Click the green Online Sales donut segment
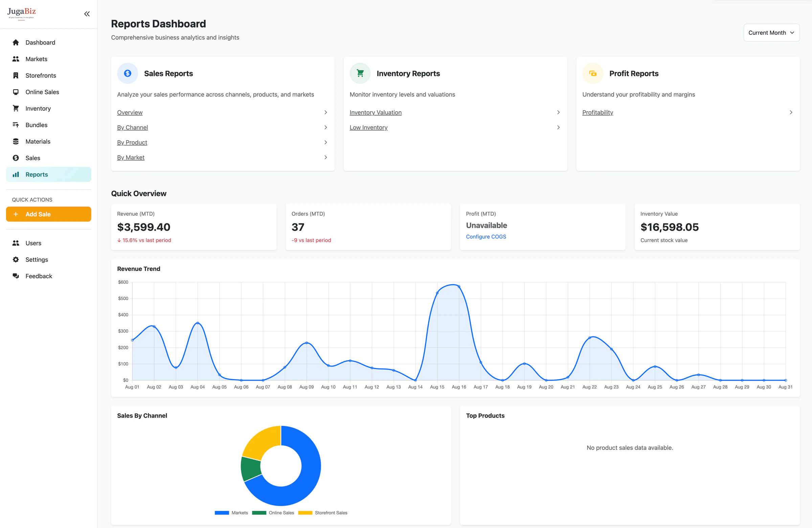The width and height of the screenshot is (812, 528). tap(251, 469)
